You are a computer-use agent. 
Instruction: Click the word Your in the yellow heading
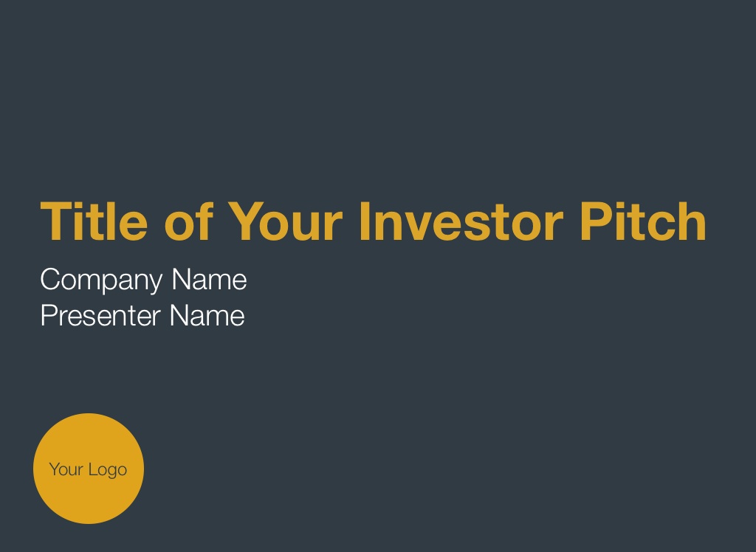pyautogui.click(x=285, y=221)
